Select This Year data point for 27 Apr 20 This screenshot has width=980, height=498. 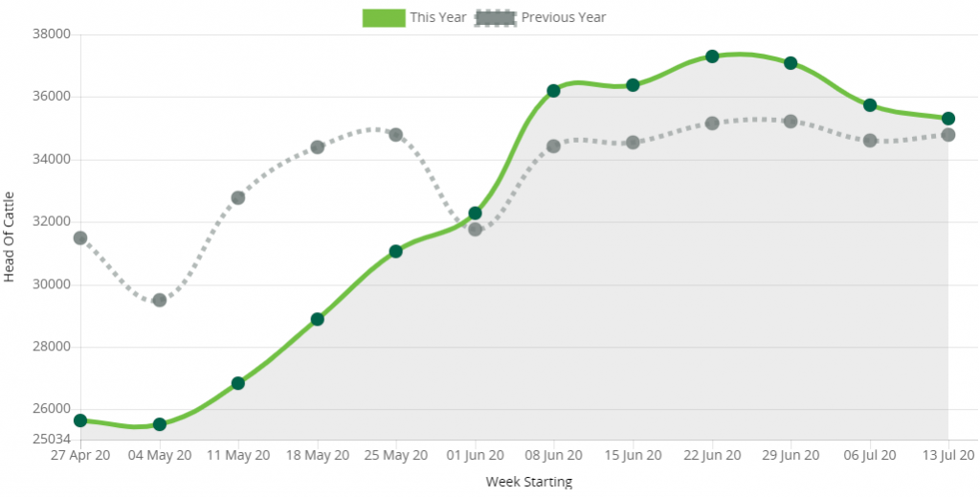coord(80,420)
